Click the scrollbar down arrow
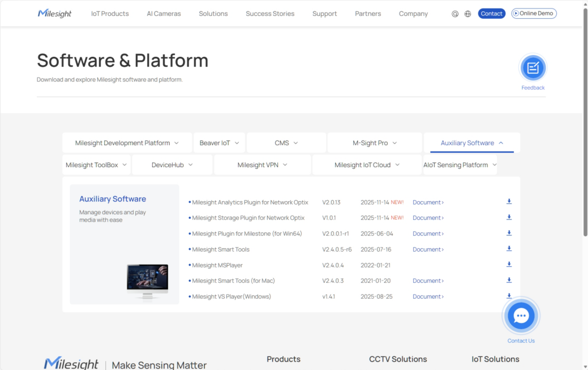588x370 pixels. pyautogui.click(x=585, y=367)
